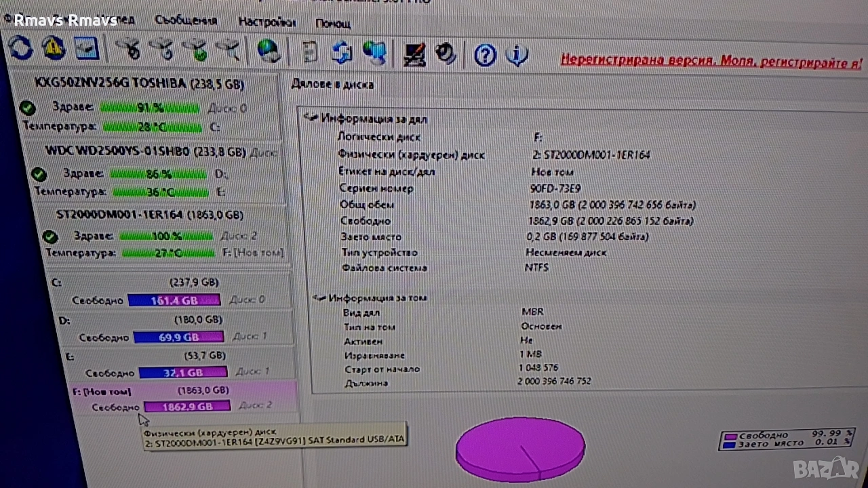
Task: Select the 'F: [Нов том]' partition row
Action: pyautogui.click(x=182, y=399)
